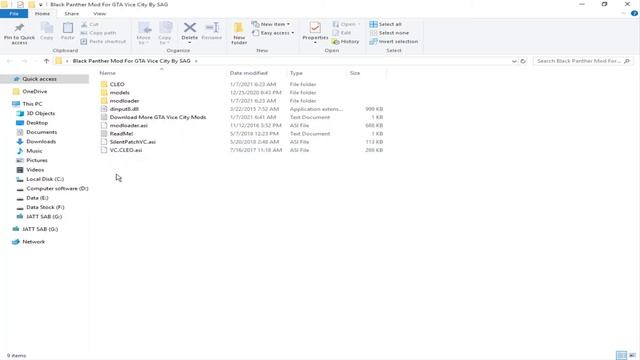Select This PC in navigation pane
The height and width of the screenshot is (360, 640).
click(x=32, y=104)
